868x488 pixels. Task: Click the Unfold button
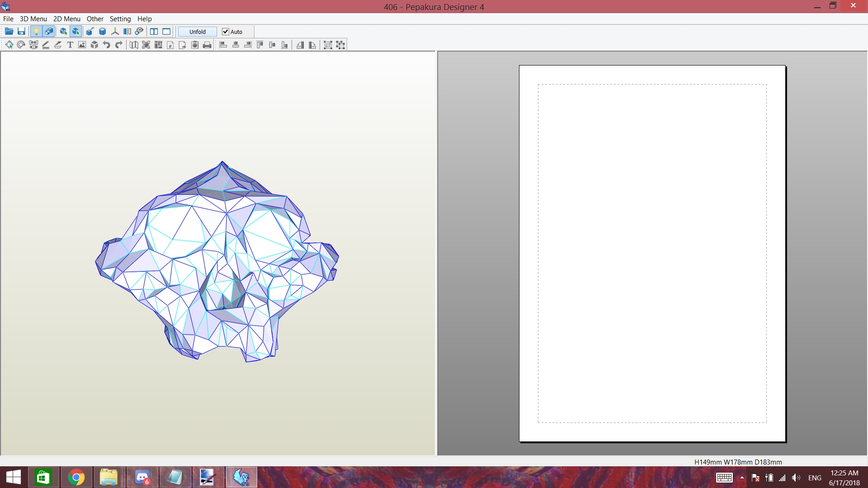click(x=198, y=32)
